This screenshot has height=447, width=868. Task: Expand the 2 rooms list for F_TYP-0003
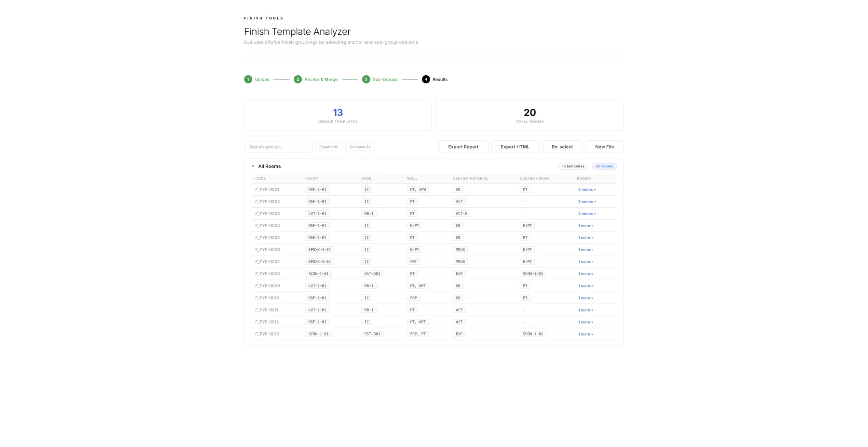(x=586, y=213)
